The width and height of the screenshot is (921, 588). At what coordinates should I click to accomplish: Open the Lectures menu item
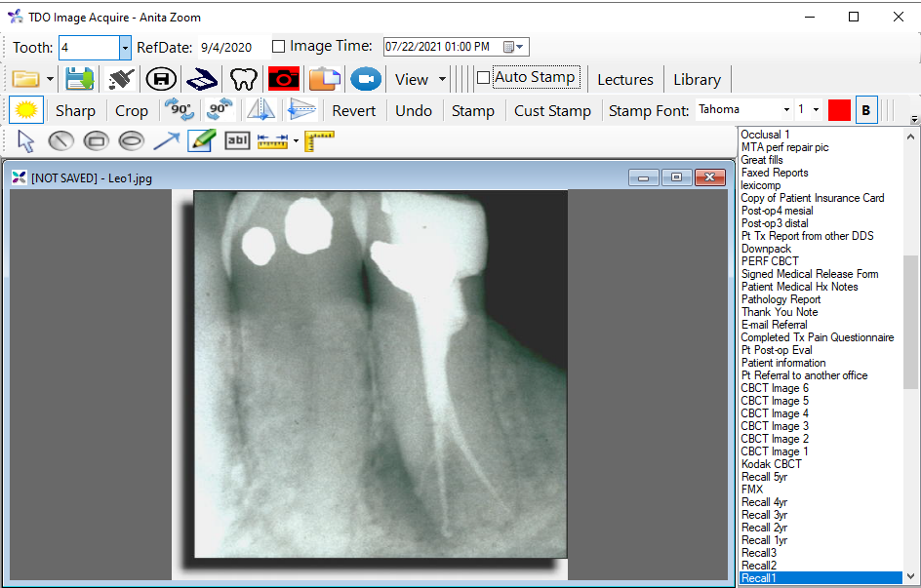[x=624, y=79]
